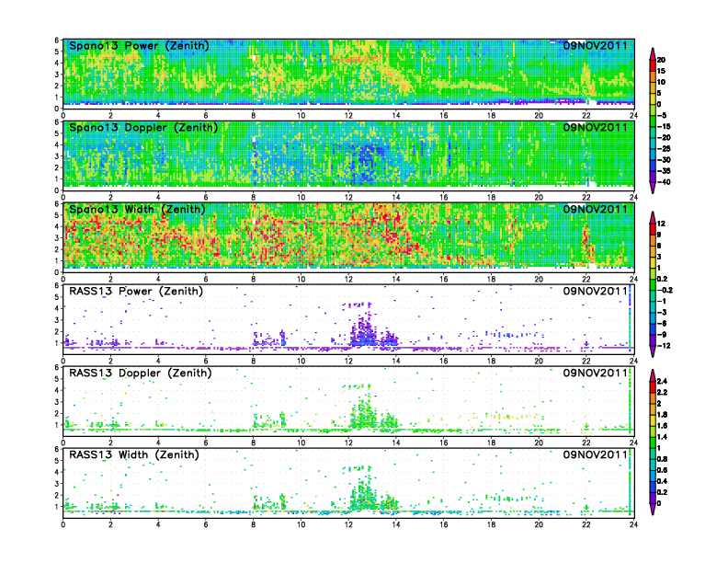
Task: Click the -0.2 label on the middle colorbar
Action: (665, 290)
